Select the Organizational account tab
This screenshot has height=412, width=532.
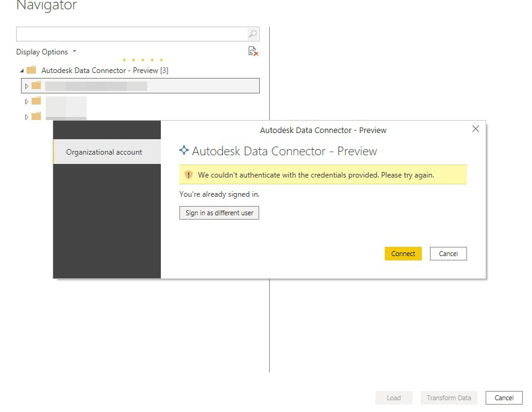click(x=107, y=152)
